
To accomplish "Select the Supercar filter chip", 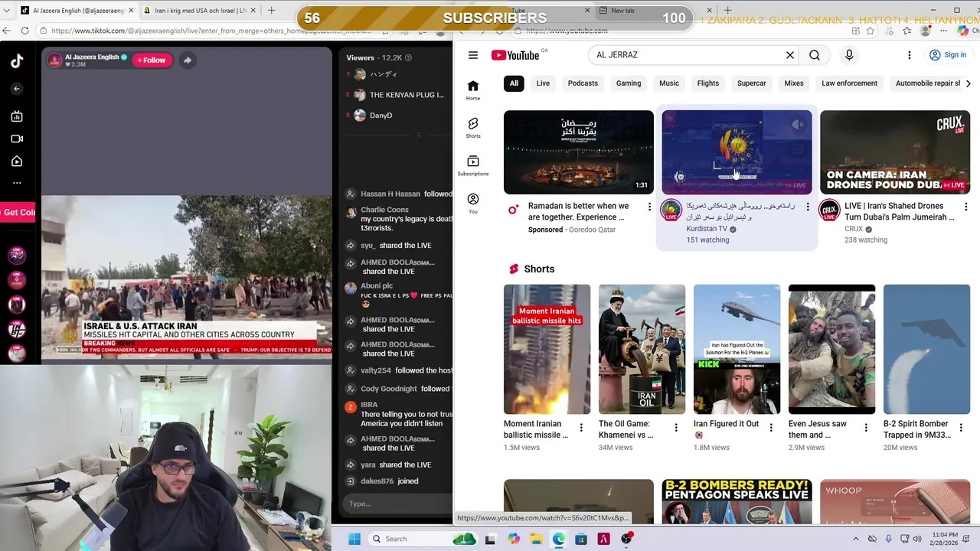I will pyautogui.click(x=752, y=83).
